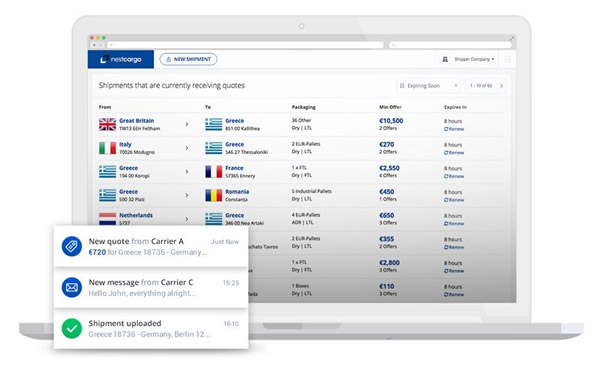
Task: Open the France destination link
Action: point(234,168)
